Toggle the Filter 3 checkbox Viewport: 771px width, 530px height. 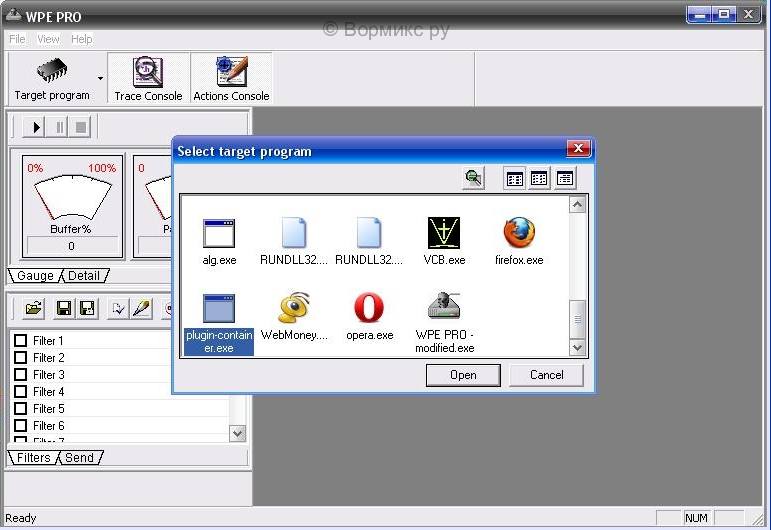(x=20, y=375)
